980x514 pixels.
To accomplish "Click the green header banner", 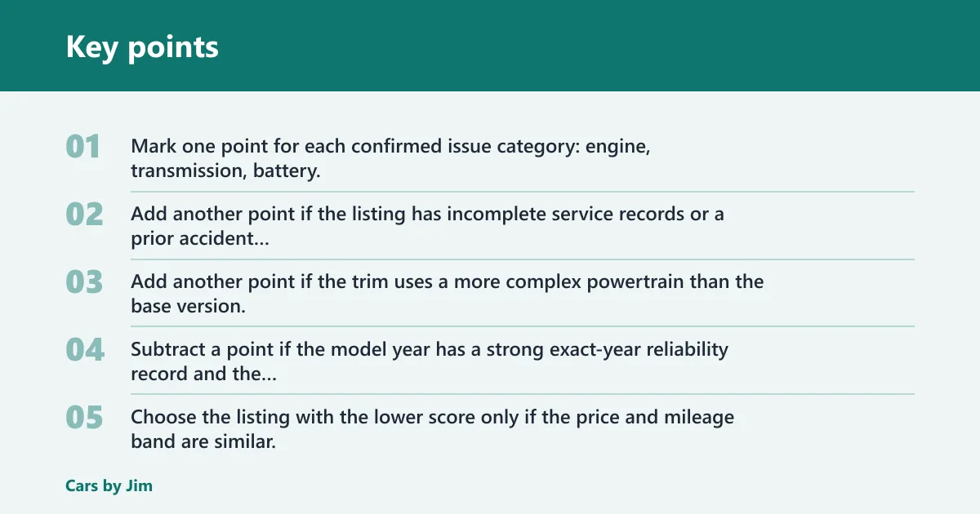I will pos(490,46).
